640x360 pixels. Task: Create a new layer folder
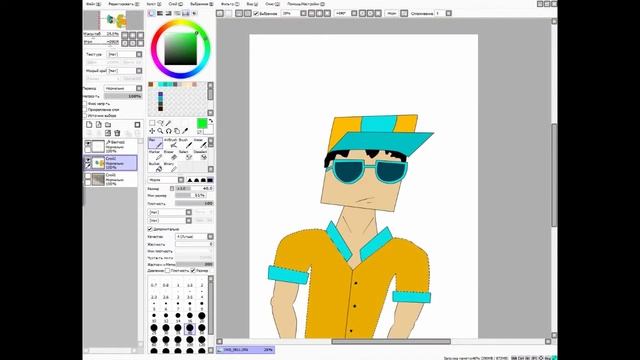point(108,124)
